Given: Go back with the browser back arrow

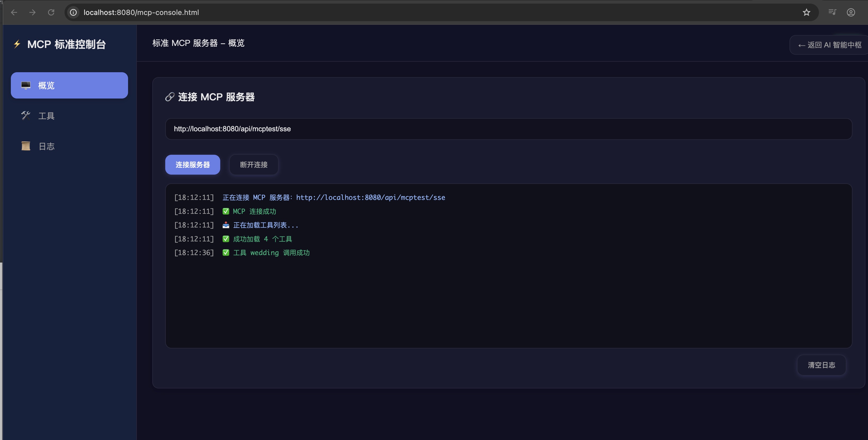Looking at the screenshot, I should tap(14, 12).
